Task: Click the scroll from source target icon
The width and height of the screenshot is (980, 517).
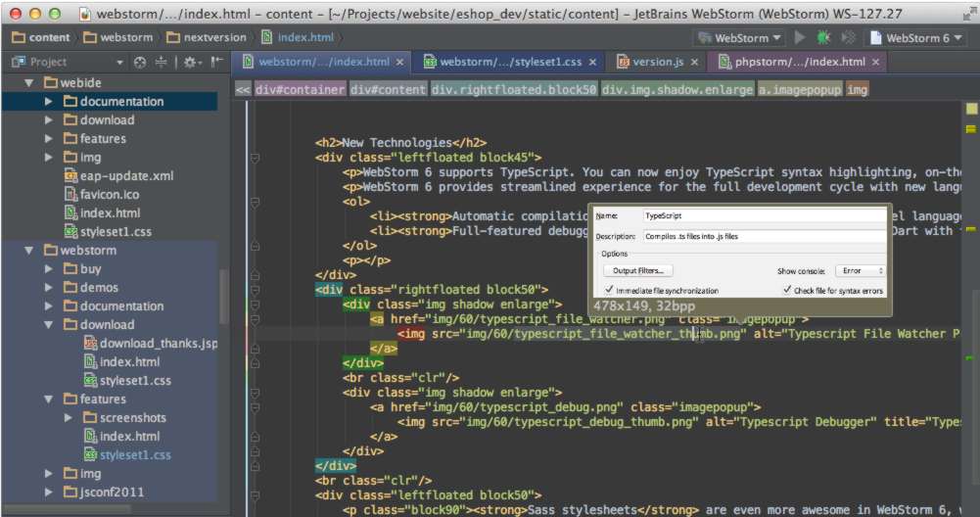Action: tap(140, 62)
